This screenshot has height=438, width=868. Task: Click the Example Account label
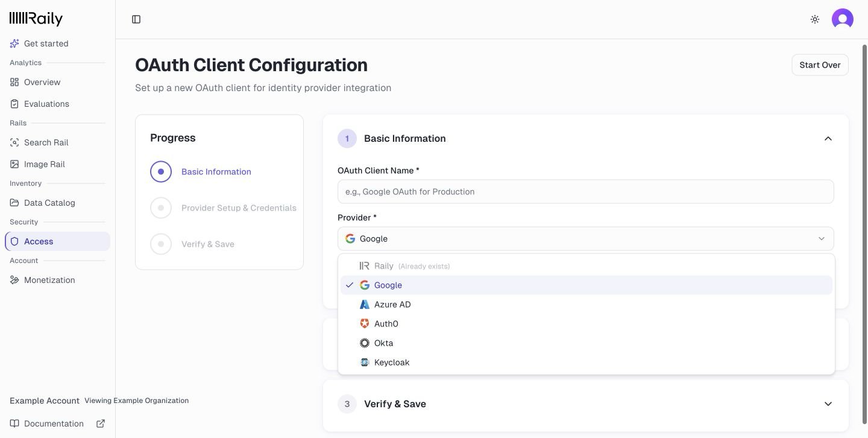click(x=45, y=401)
